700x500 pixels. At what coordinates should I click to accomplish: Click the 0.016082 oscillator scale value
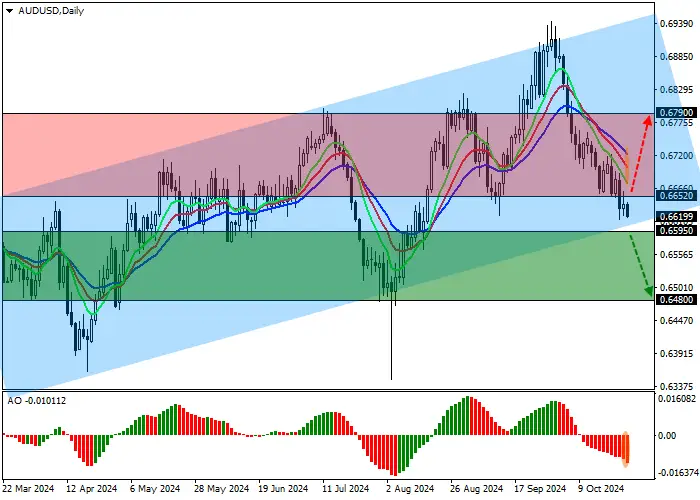(676, 399)
